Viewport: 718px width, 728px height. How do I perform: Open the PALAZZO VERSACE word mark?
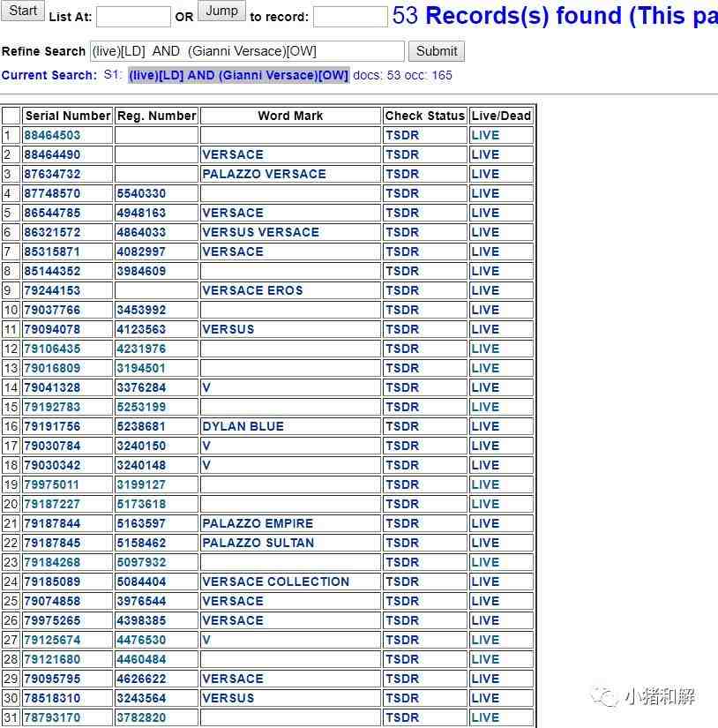264,174
